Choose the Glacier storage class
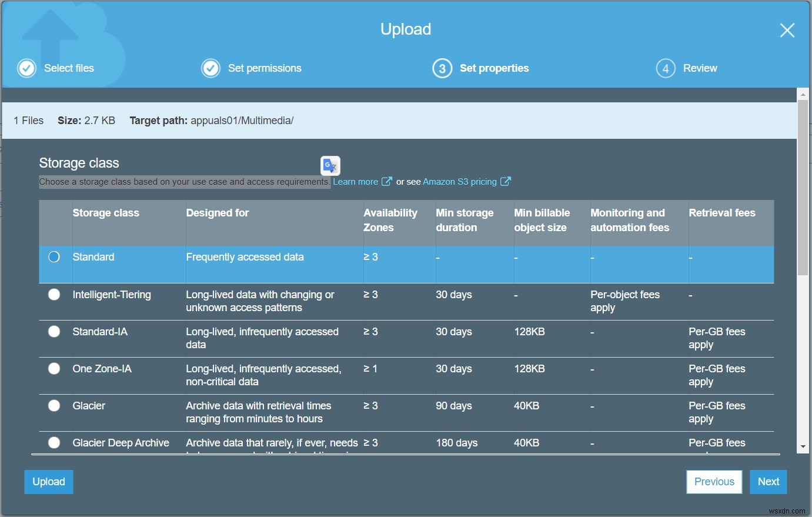This screenshot has height=517, width=812. (54, 406)
